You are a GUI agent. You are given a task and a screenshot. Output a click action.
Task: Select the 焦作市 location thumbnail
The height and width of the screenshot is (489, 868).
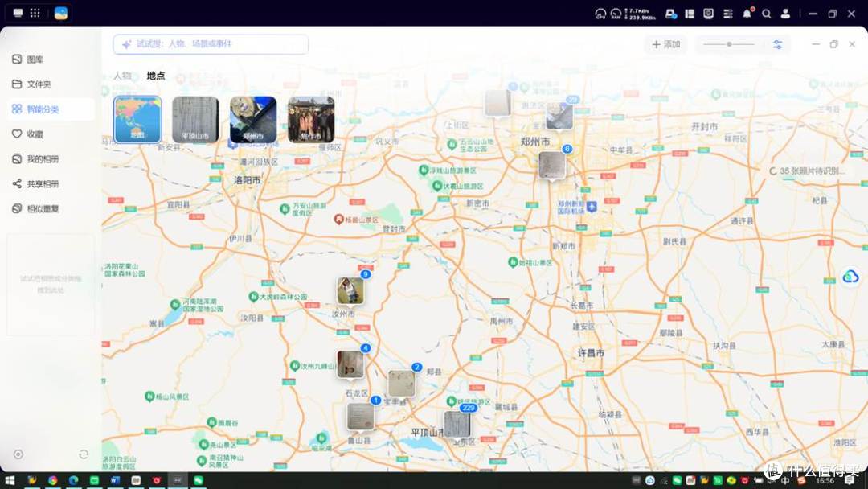311,120
